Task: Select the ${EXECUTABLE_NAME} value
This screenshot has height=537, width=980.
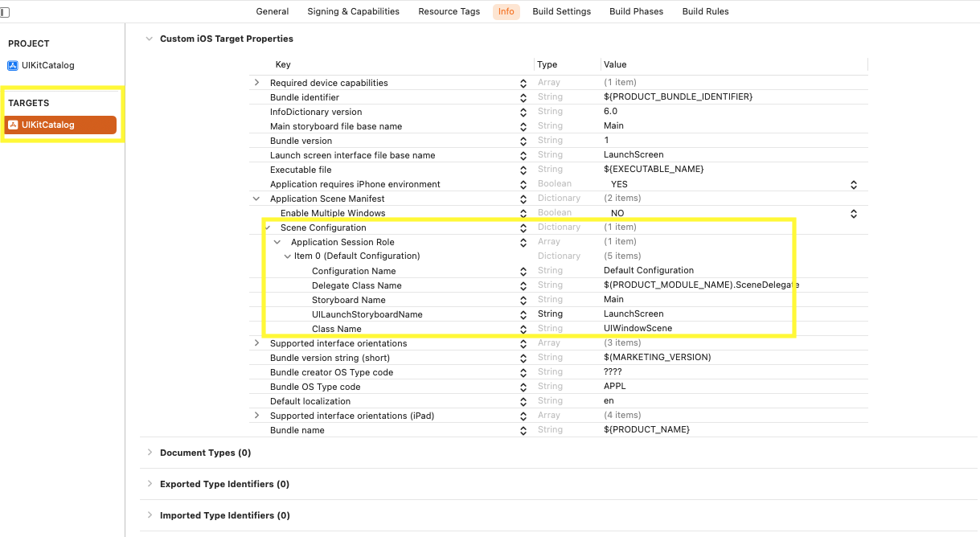Action: 654,170
